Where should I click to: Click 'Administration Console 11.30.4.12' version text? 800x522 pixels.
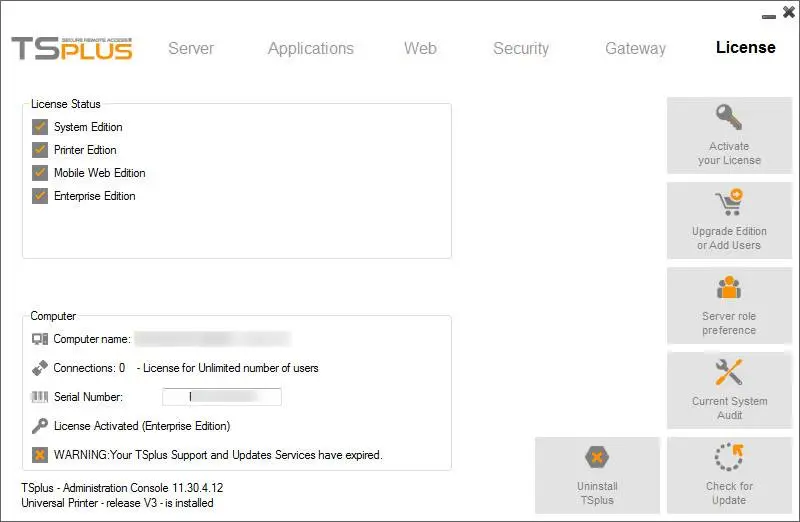coord(143,488)
